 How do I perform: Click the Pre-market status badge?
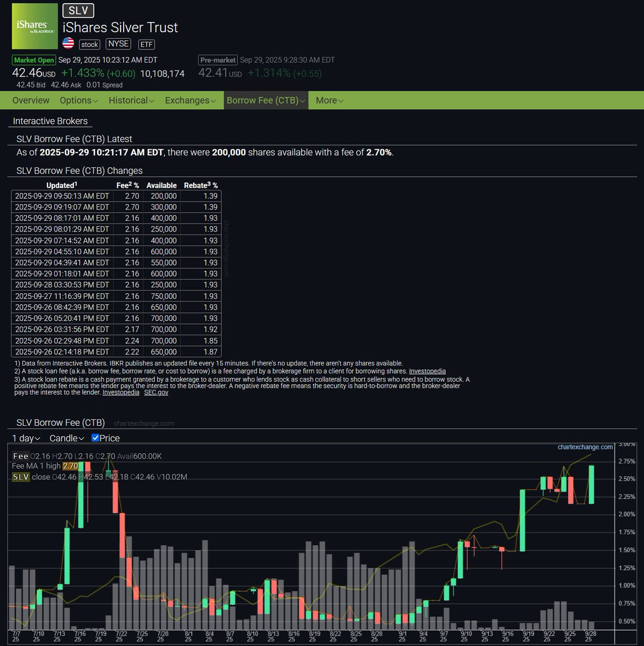tap(218, 60)
